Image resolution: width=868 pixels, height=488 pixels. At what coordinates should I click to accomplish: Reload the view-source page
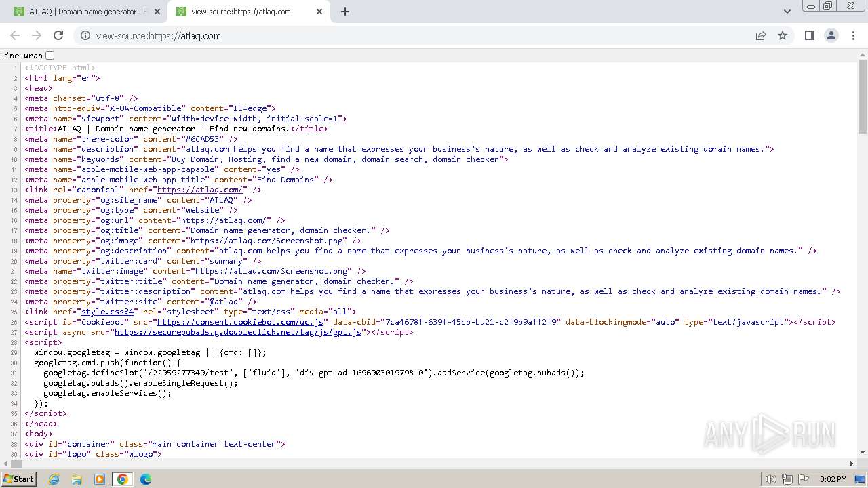(x=58, y=35)
